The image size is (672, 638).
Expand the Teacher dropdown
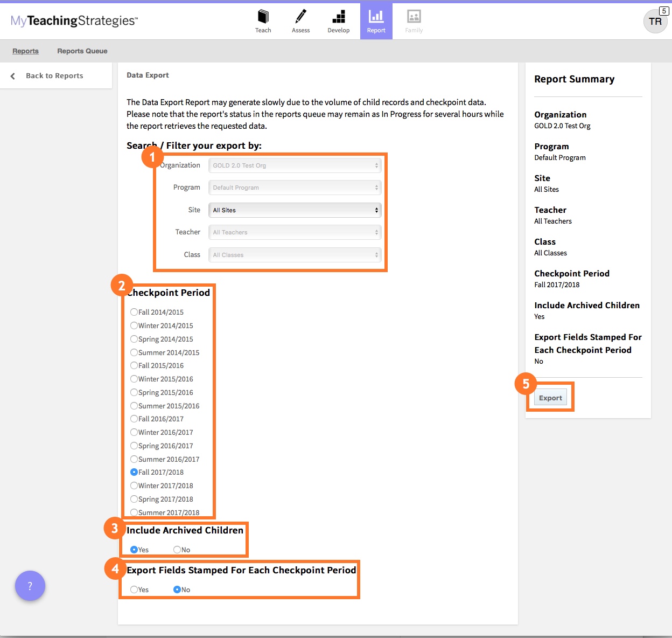295,232
